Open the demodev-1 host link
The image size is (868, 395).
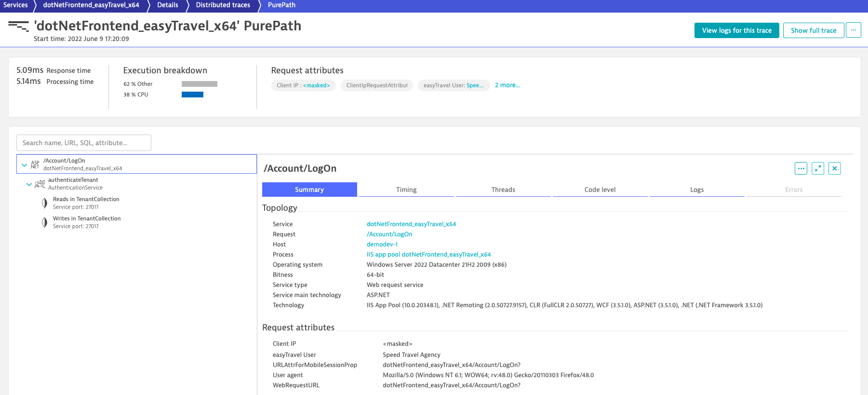[382, 245]
